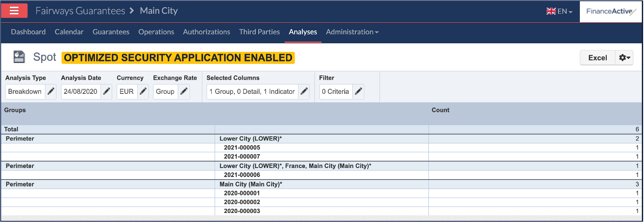The image size is (644, 222).
Task: Export analysis with Excel button
Action: (597, 58)
